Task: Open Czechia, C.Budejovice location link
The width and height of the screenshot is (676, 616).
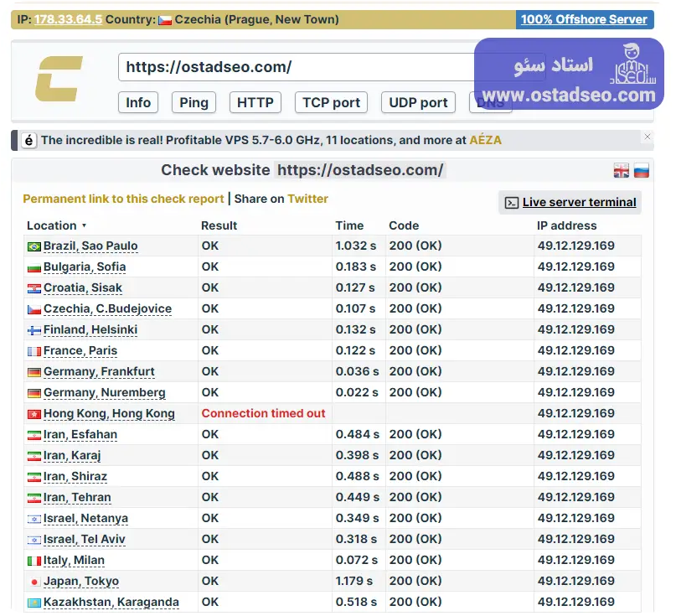Action: [107, 309]
